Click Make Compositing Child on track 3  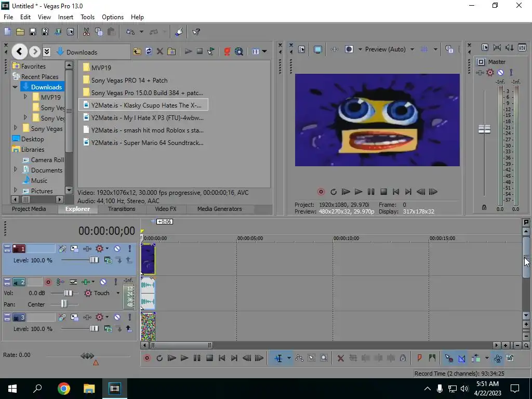[119, 328]
